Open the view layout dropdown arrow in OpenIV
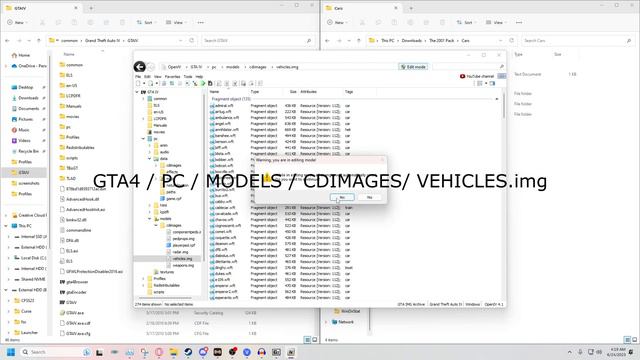The height and width of the screenshot is (360, 640). (x=486, y=84)
